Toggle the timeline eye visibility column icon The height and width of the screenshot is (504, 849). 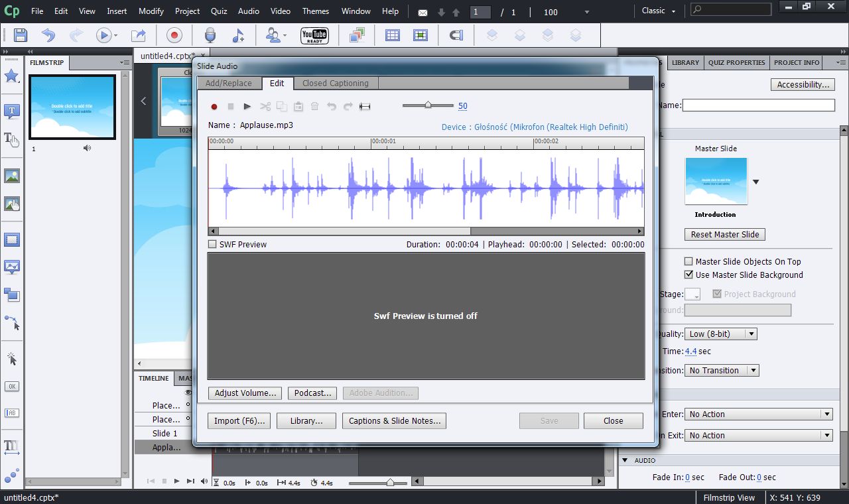188,392
